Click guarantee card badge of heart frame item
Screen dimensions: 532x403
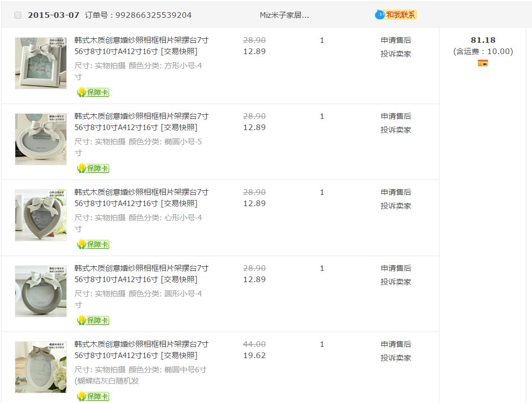pos(93,244)
